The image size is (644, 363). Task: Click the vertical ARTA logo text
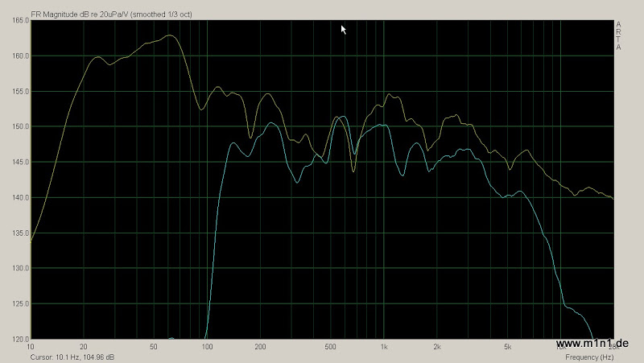point(618,36)
